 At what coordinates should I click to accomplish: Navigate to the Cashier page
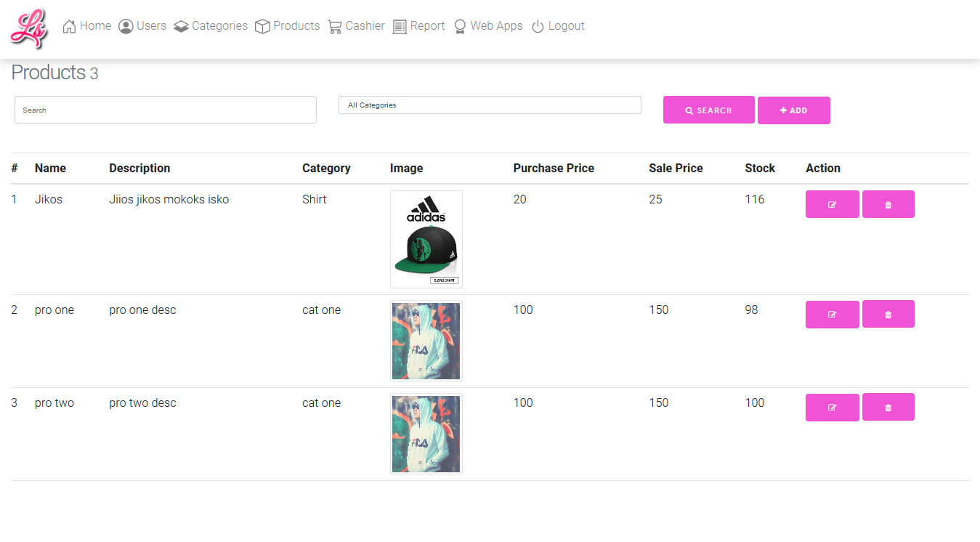(x=356, y=26)
